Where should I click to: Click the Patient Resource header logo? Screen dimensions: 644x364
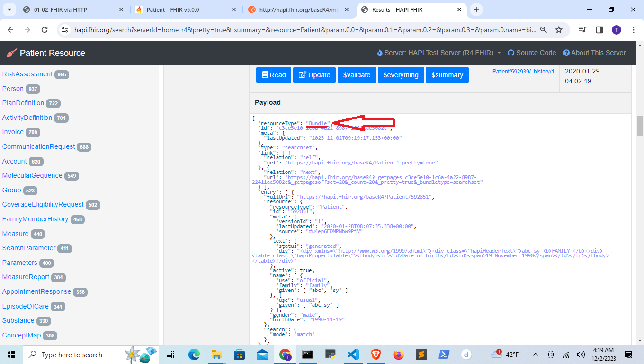click(x=46, y=53)
